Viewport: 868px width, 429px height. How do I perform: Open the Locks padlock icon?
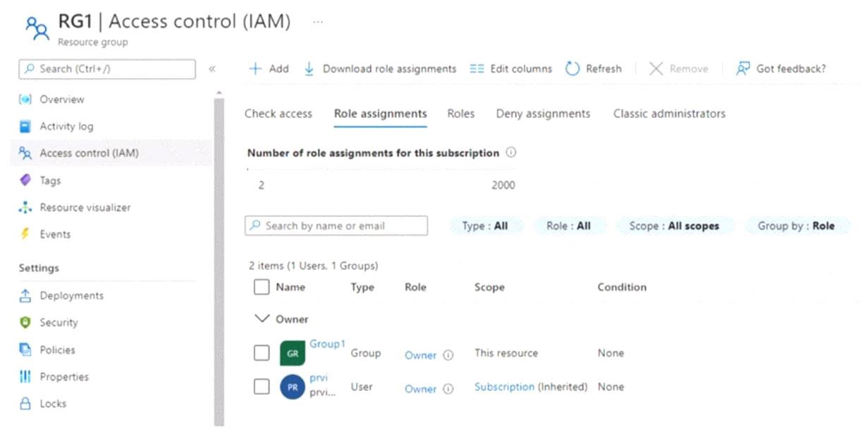pos(25,404)
